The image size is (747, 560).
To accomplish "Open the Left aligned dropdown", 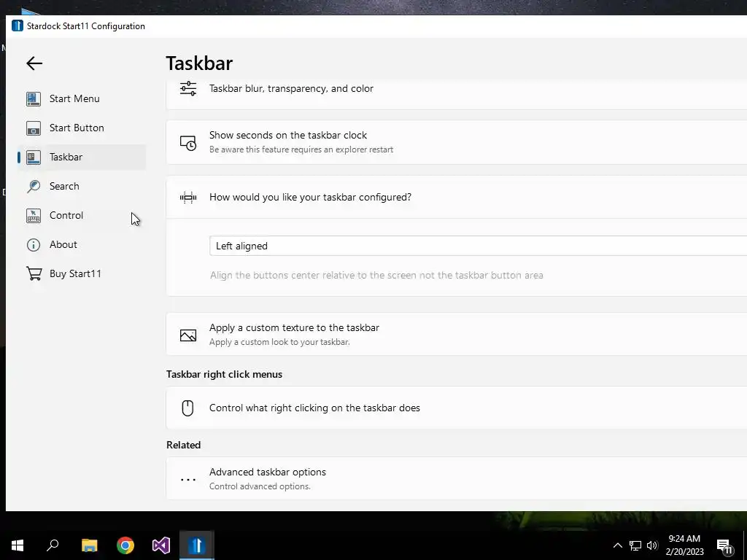I will click(479, 246).
